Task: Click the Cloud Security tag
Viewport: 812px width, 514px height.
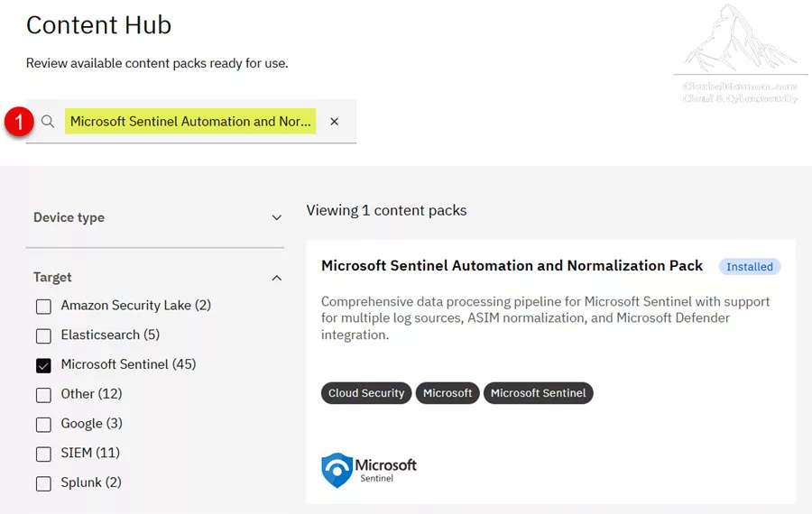Action: point(366,393)
